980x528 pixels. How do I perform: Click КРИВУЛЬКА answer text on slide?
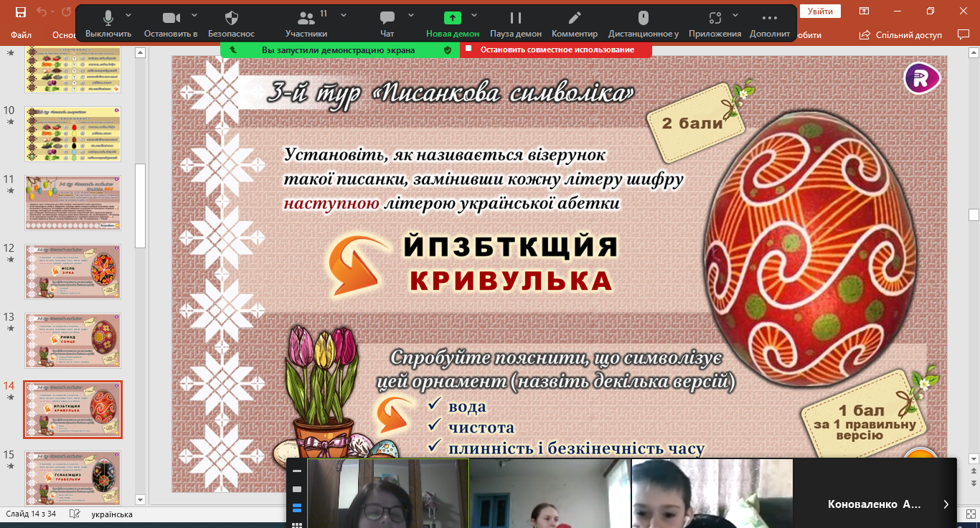(511, 281)
